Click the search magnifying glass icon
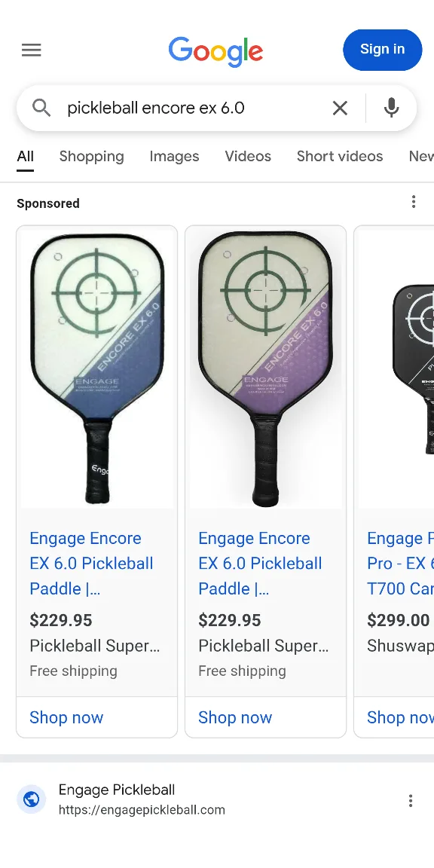 (x=41, y=108)
